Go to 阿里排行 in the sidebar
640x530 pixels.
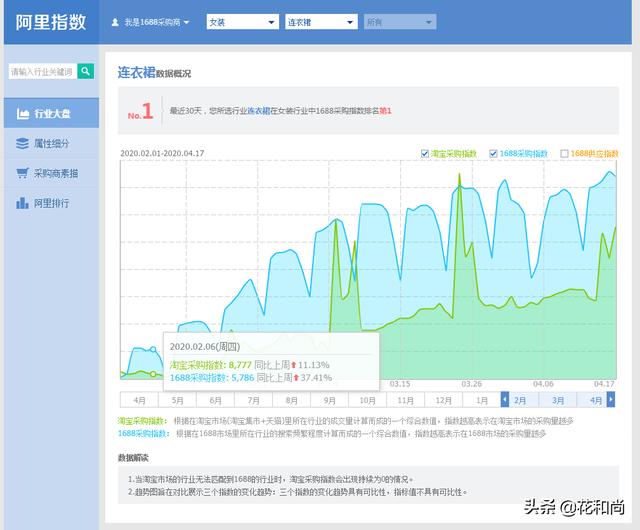[x=50, y=204]
